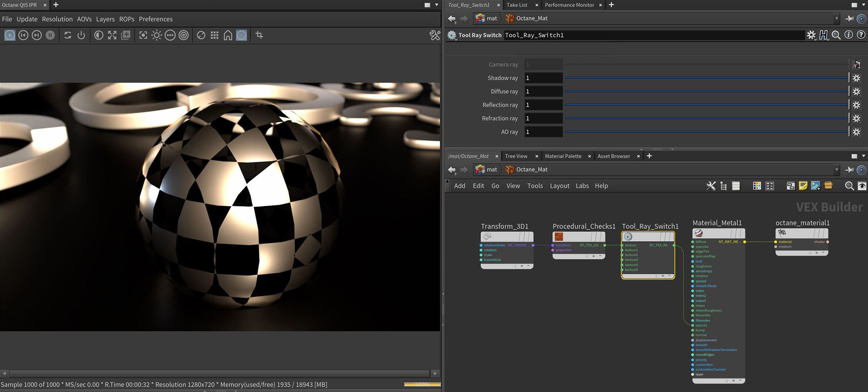This screenshot has width=868, height=392.
Task: Expand the parameter pane path dropdown arrow
Action: (836, 19)
